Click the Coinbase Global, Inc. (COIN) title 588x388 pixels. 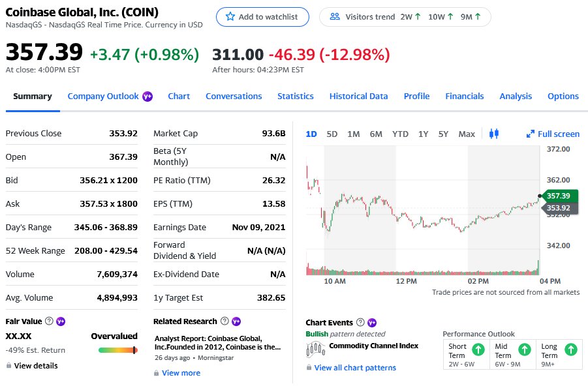(x=82, y=12)
